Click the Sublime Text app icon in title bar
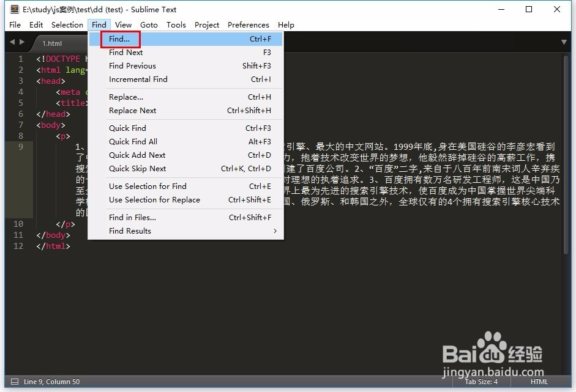This screenshot has height=392, width=576. pyautogui.click(x=15, y=9)
